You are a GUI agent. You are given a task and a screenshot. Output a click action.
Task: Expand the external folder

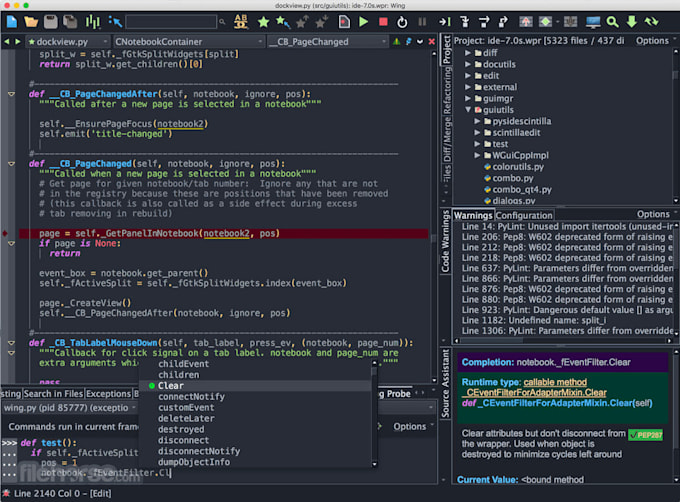click(468, 87)
